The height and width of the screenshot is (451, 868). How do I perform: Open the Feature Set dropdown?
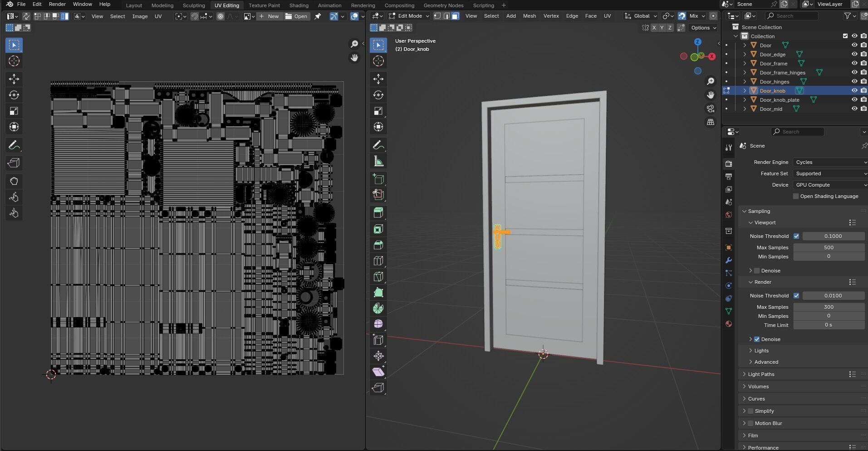click(x=830, y=173)
